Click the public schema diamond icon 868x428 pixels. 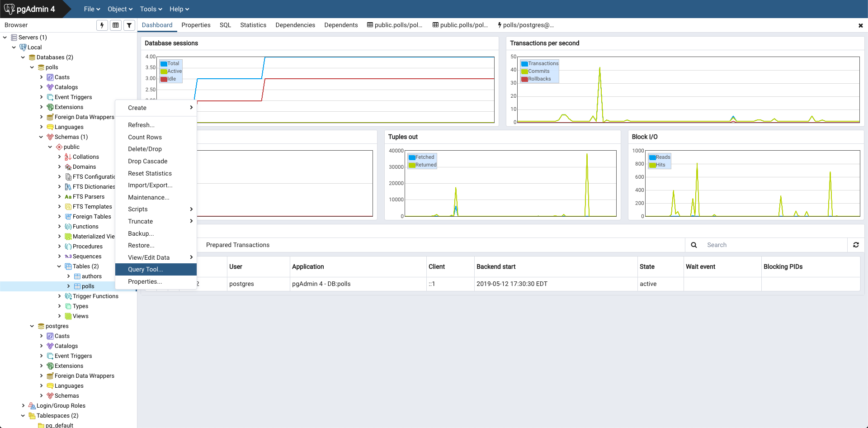pos(59,147)
